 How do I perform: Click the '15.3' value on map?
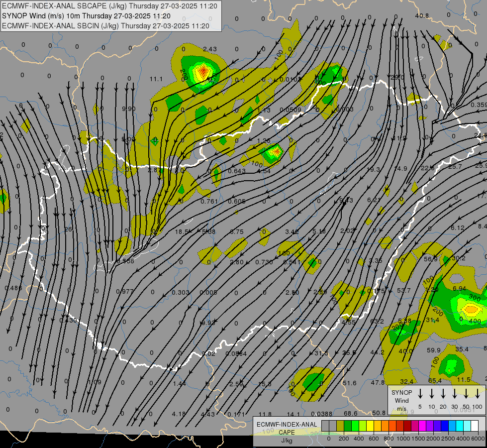tap(265, 384)
